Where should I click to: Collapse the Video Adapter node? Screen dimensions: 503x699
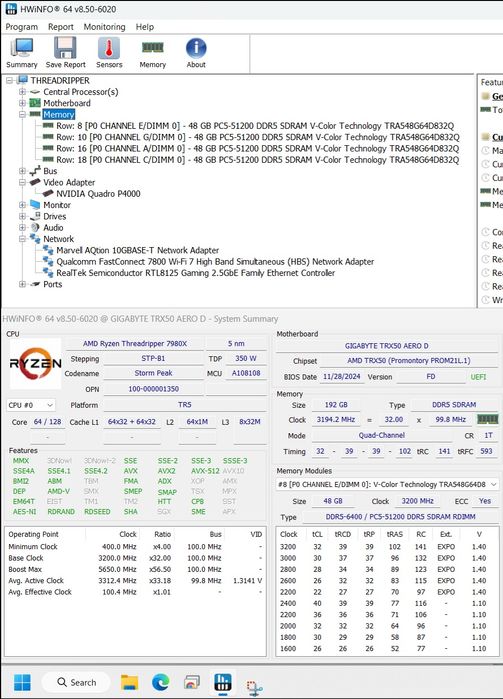[22, 182]
